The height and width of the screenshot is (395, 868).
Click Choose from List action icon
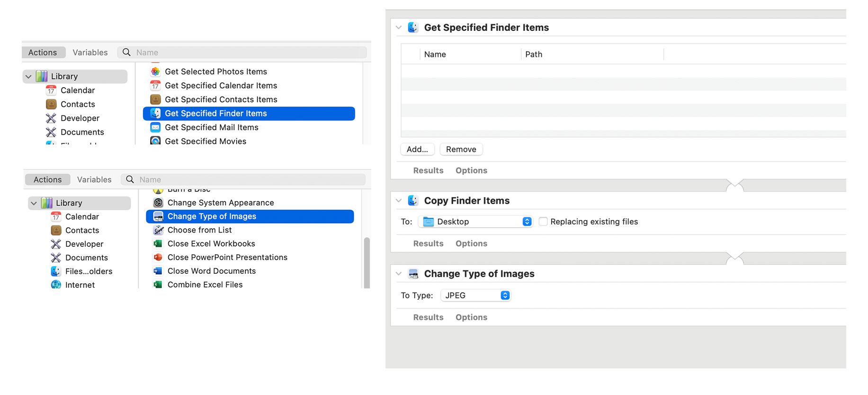[158, 230]
